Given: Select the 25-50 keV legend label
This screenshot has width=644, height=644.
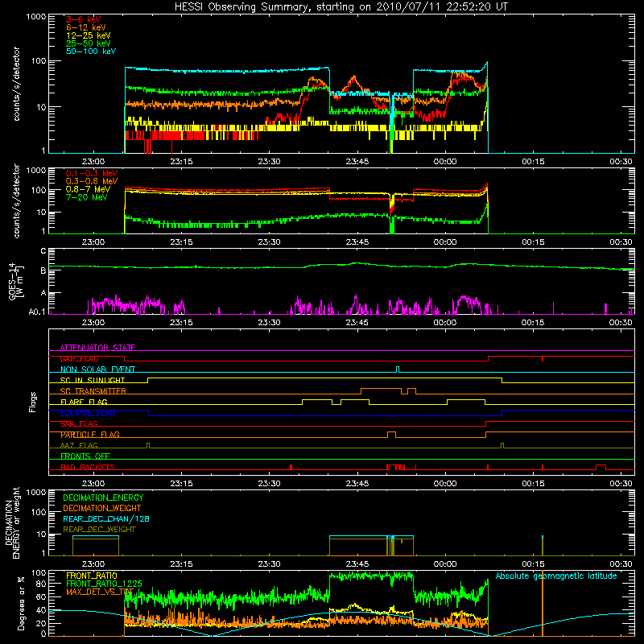Looking at the screenshot, I should coord(89,43).
